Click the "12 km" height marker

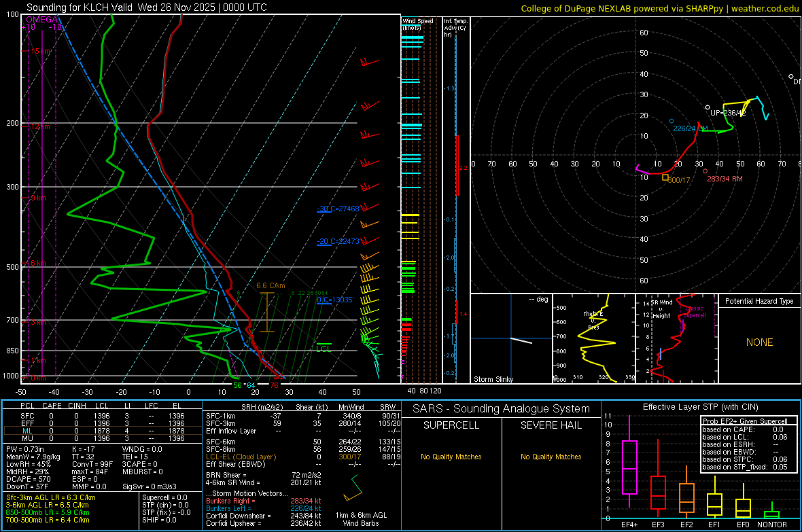point(40,126)
